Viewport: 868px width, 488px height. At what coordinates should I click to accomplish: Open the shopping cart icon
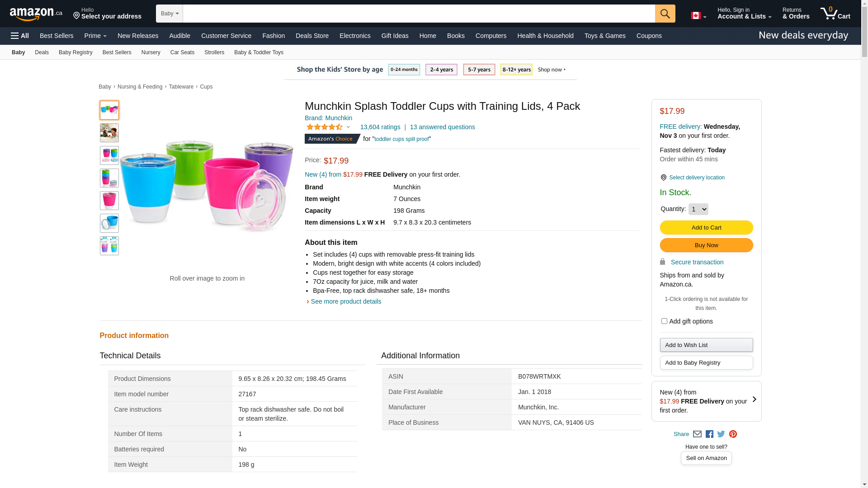point(835,14)
